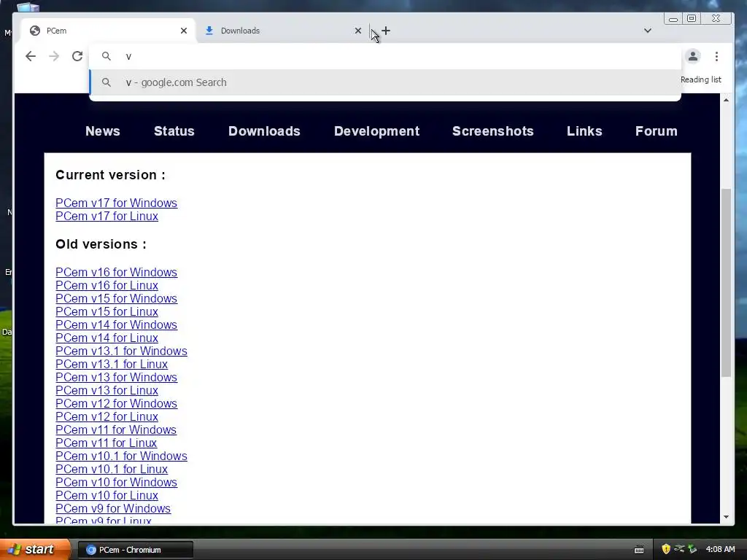This screenshot has width=747, height=560.
Task: Download PCem v10.1 for Windows
Action: click(122, 456)
